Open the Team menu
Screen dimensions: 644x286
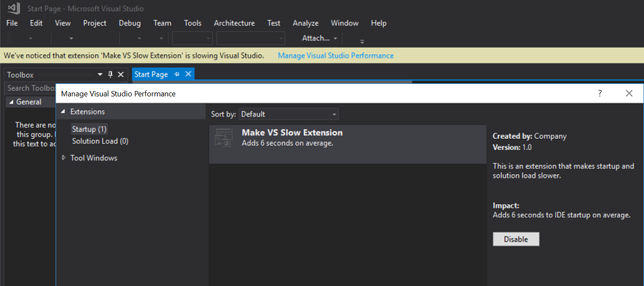(x=163, y=23)
